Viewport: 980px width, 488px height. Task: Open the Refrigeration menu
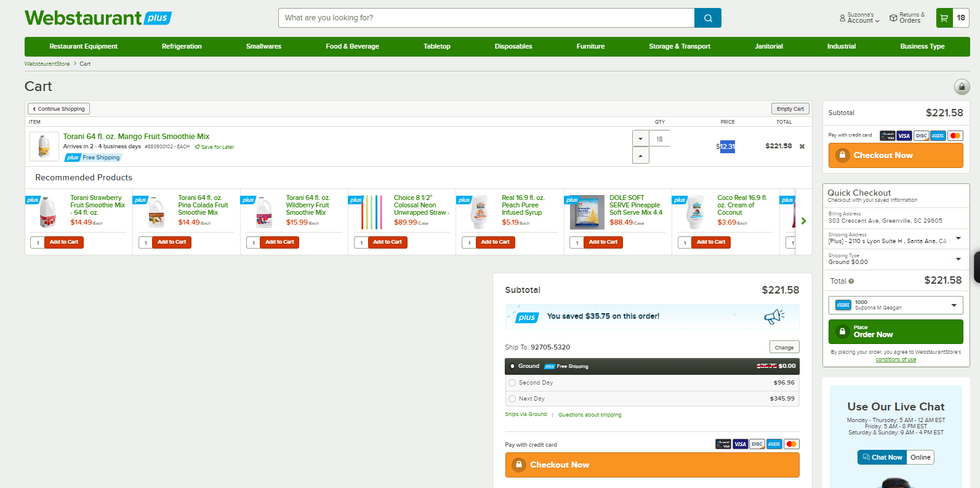(182, 47)
